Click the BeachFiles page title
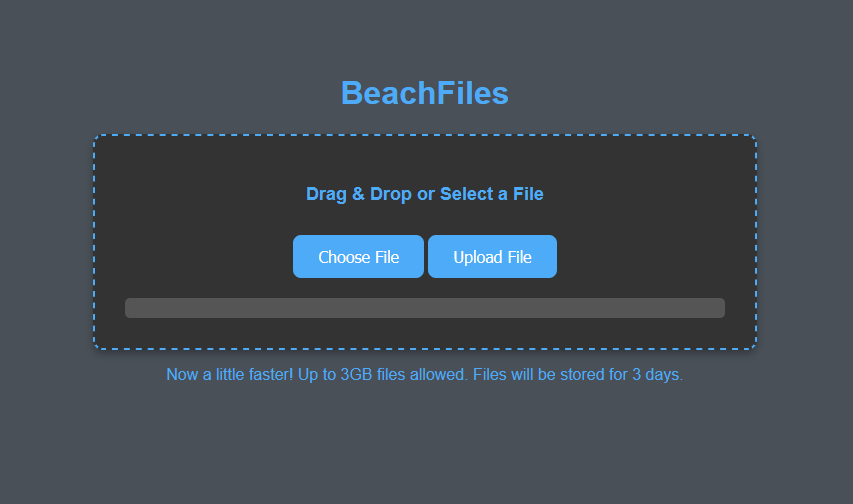This screenshot has height=504, width=853. (425, 93)
